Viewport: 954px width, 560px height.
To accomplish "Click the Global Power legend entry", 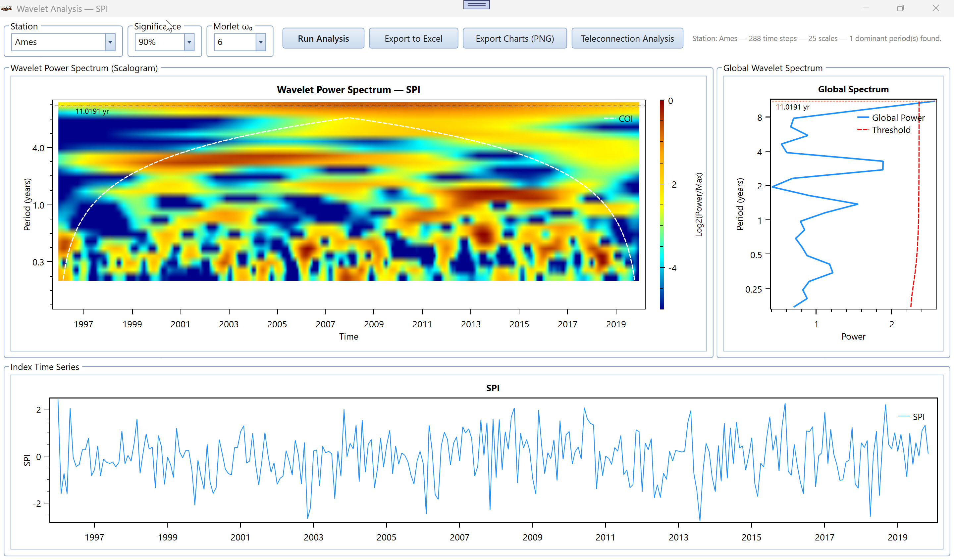I will click(890, 118).
